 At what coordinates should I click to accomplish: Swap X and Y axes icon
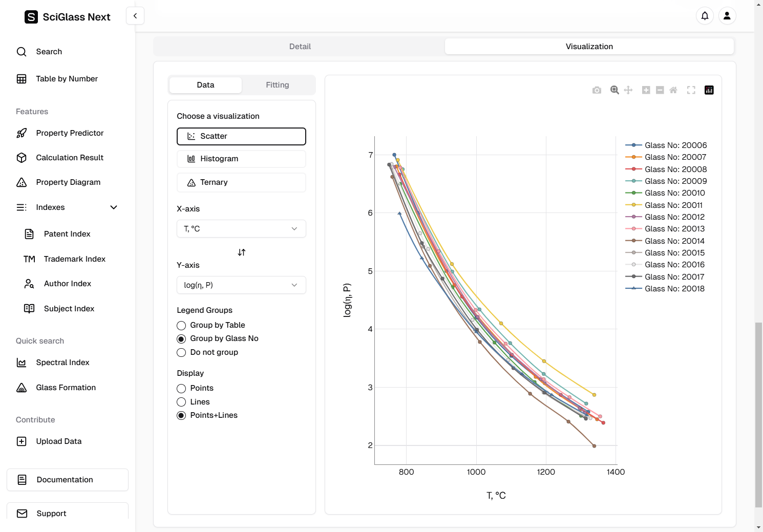(x=242, y=252)
